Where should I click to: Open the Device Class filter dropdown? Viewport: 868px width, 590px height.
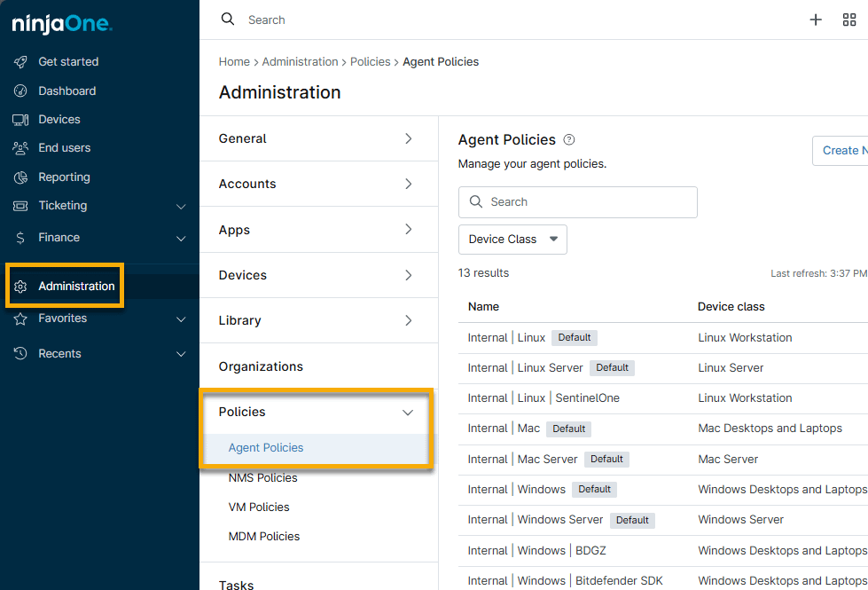coord(512,240)
